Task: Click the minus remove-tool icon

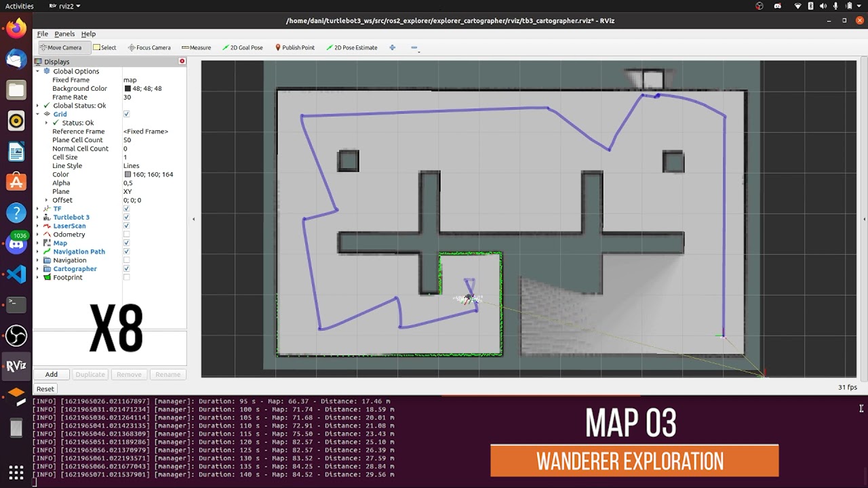Action: 414,47
